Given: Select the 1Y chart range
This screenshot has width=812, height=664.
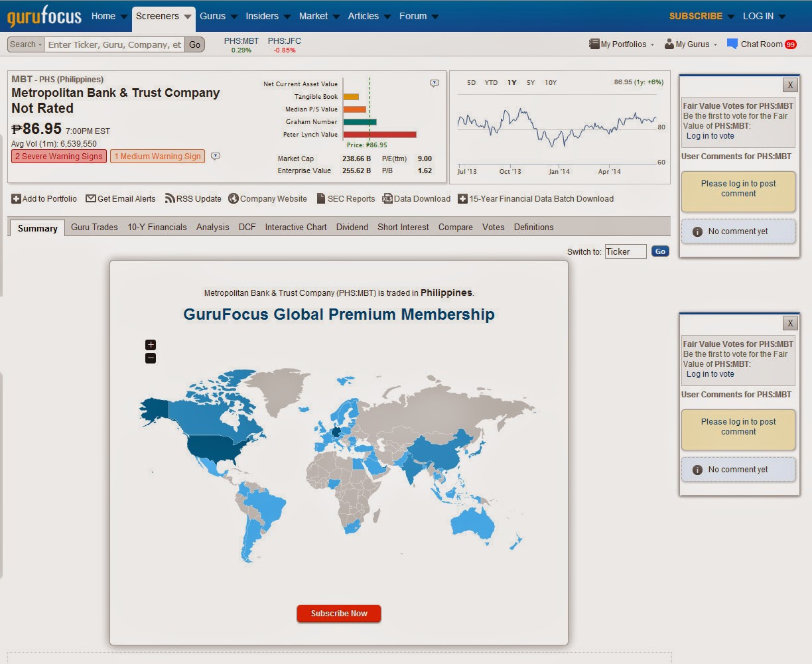Looking at the screenshot, I should coord(512,83).
